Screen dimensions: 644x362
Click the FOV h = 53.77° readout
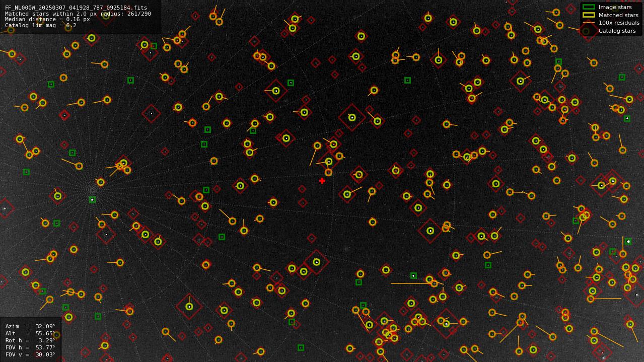point(30,347)
